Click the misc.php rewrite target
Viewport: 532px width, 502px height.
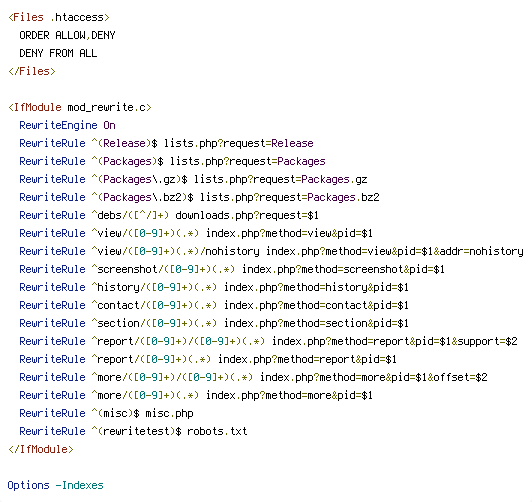tap(169, 413)
